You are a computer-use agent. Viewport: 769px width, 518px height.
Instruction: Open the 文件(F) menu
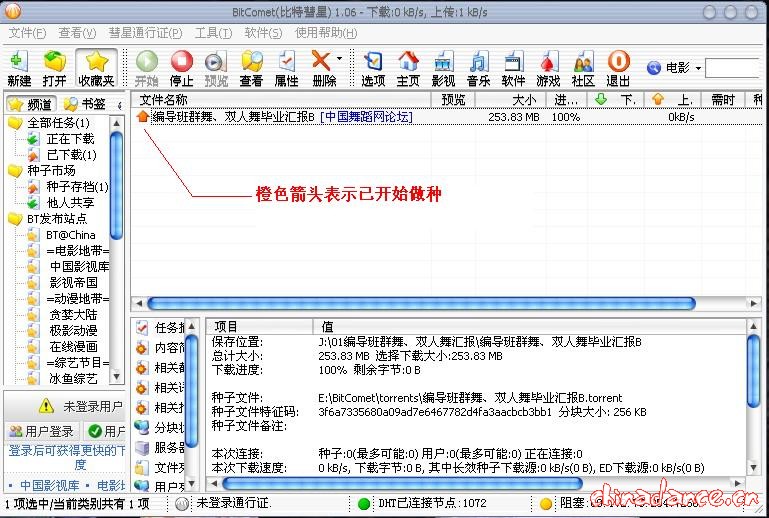(x=27, y=33)
